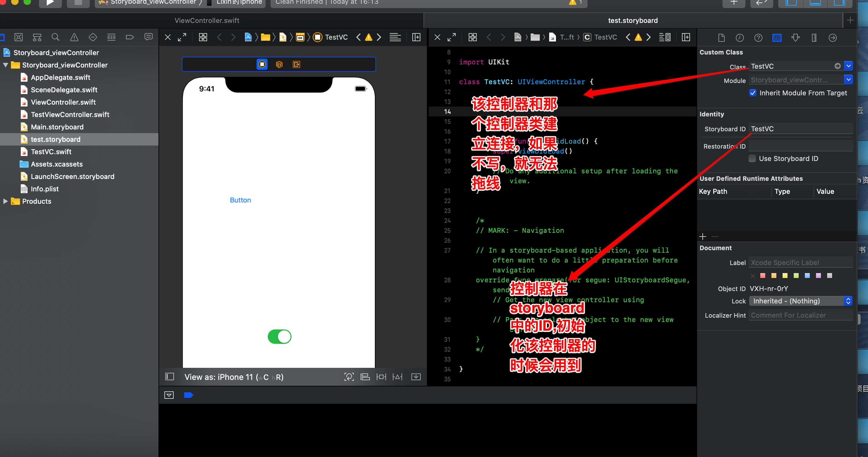Click the Localizer Hint field
The image size is (868, 457).
coord(801,316)
